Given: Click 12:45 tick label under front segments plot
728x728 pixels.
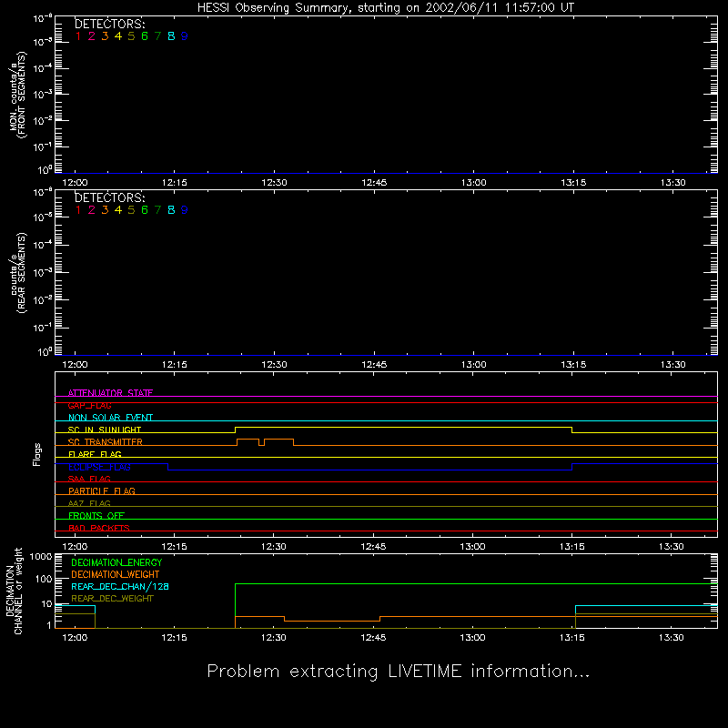Looking at the screenshot, I should pyautogui.click(x=374, y=183).
